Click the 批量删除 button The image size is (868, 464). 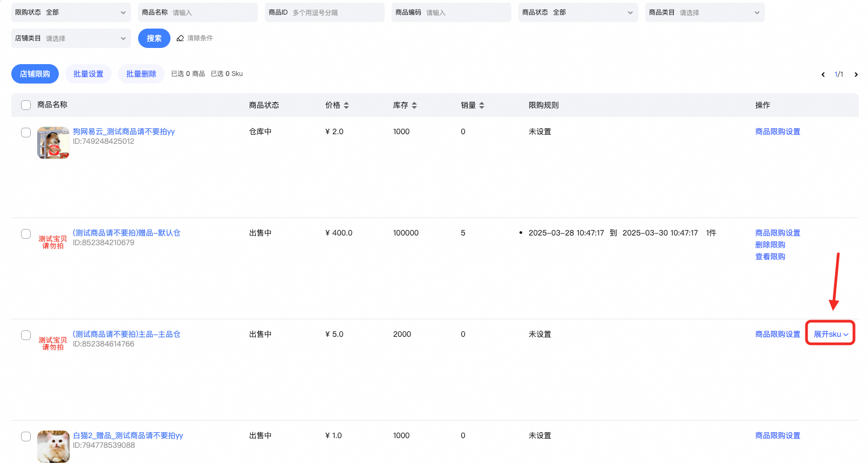pyautogui.click(x=141, y=74)
